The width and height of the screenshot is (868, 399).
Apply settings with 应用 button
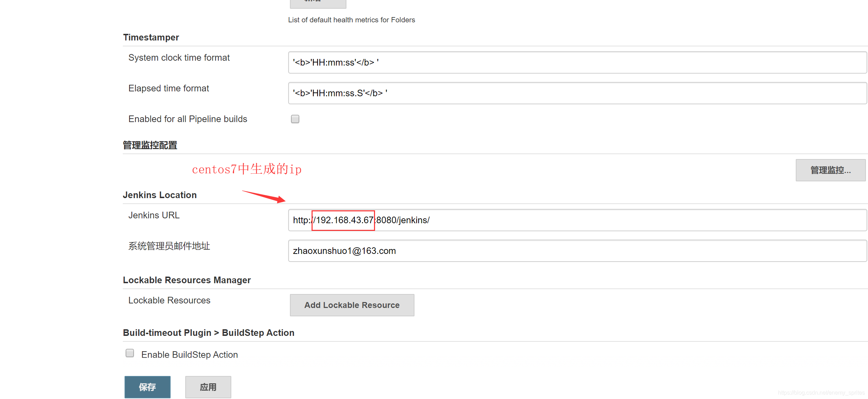point(208,387)
